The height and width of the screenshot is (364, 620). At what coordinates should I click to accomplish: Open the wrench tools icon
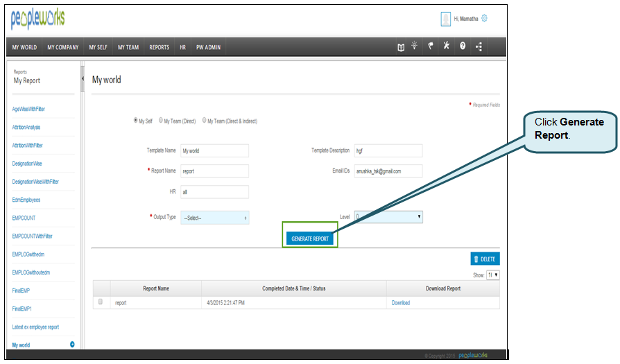(x=447, y=46)
